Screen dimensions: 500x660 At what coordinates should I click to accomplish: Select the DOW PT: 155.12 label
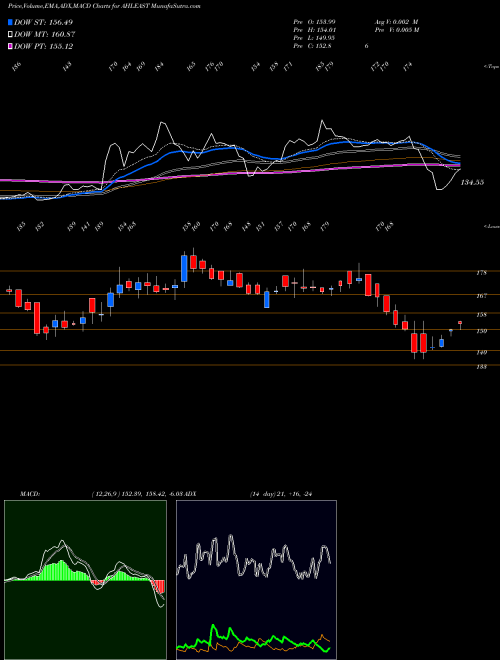pos(44,46)
